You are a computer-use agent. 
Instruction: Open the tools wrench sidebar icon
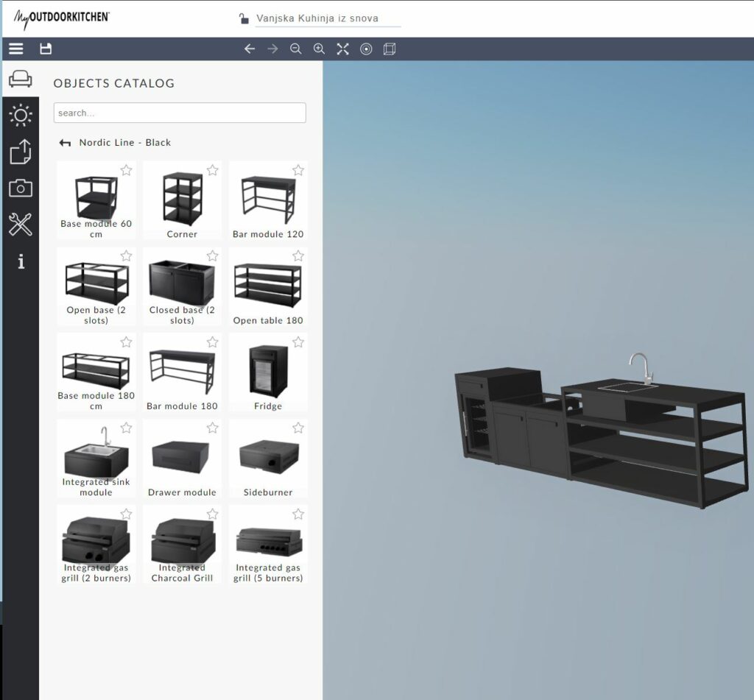21,225
